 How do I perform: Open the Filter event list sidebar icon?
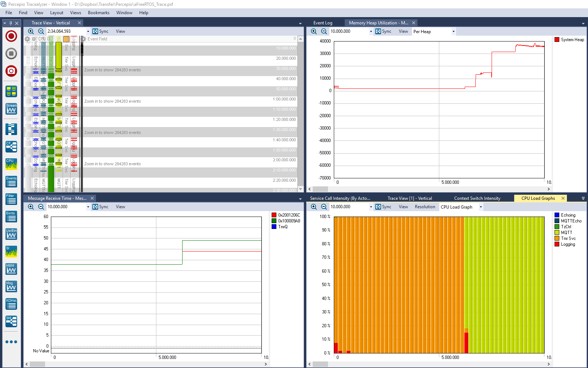[11, 199]
